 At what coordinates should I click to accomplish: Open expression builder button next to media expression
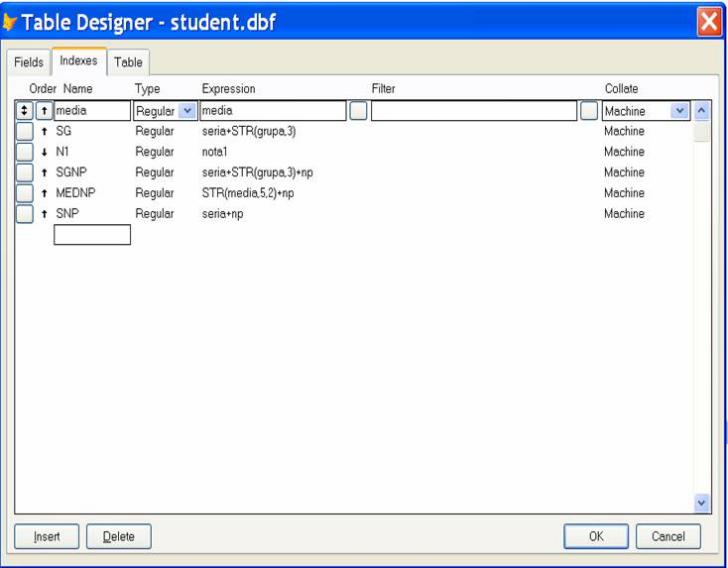[x=358, y=111]
